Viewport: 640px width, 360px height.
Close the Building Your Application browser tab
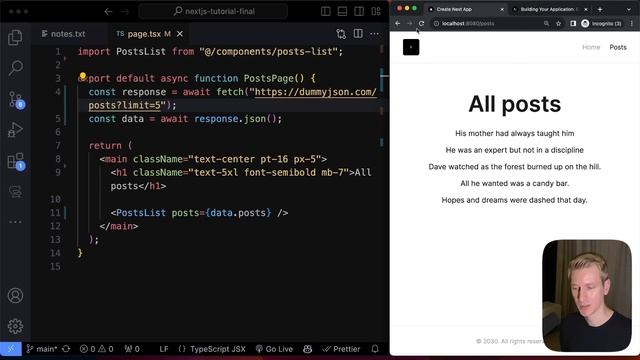586,9
